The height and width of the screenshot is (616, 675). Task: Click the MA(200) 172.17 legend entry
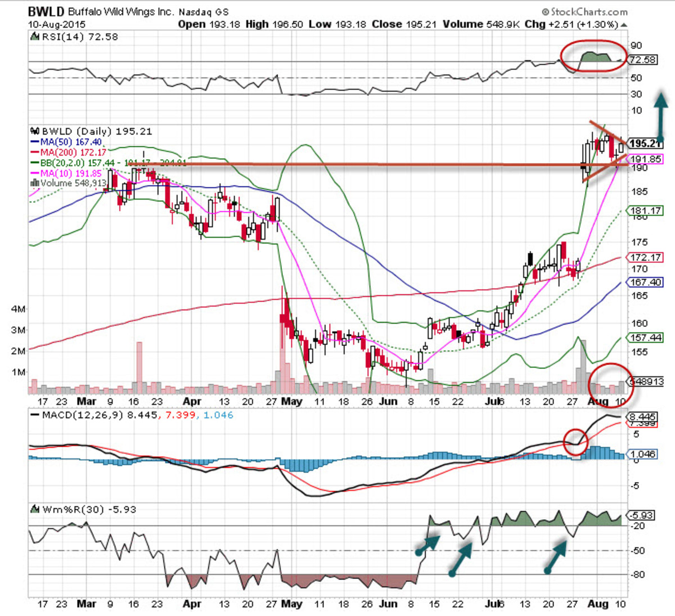click(67, 152)
